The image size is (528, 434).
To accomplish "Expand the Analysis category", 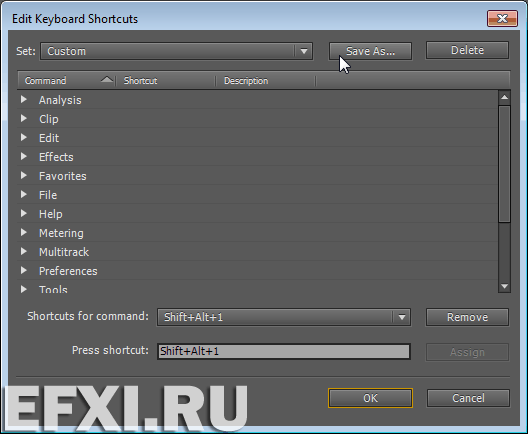I will [24, 99].
